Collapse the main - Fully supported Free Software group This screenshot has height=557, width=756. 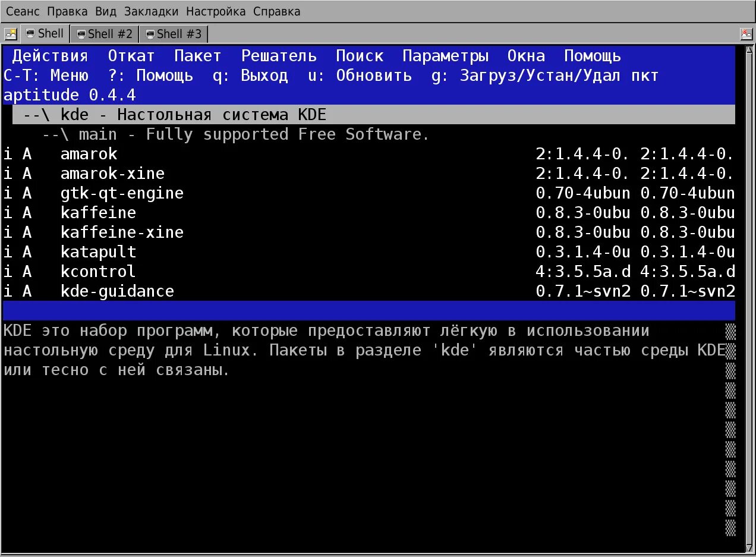[235, 134]
